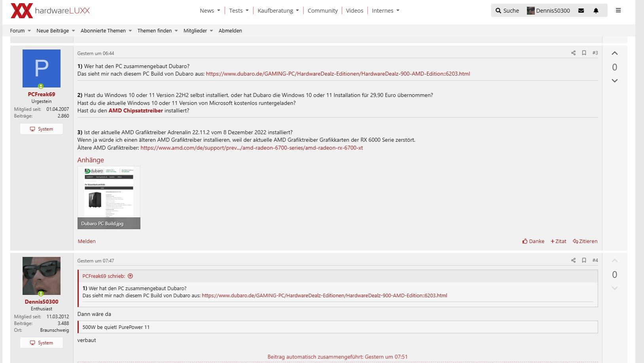Open PCFreak69's System button

(x=42, y=129)
